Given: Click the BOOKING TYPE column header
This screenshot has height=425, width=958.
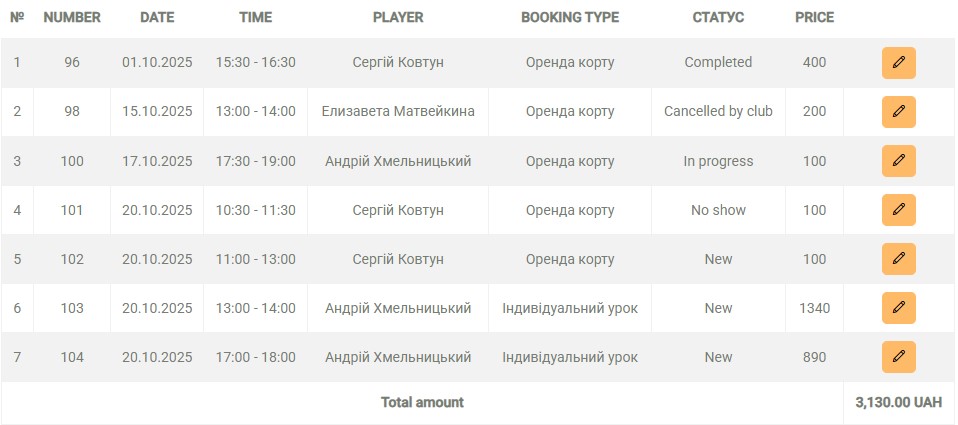Looking at the screenshot, I should pos(570,17).
